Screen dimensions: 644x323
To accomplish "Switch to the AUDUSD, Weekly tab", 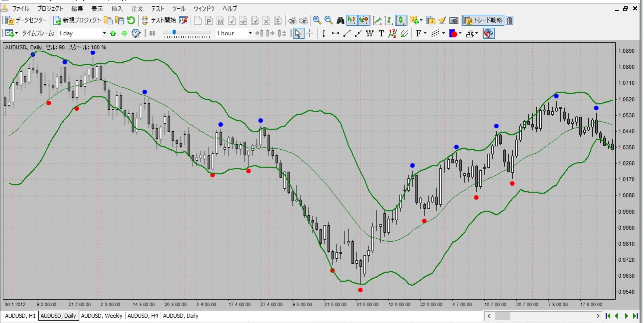I will tap(102, 316).
